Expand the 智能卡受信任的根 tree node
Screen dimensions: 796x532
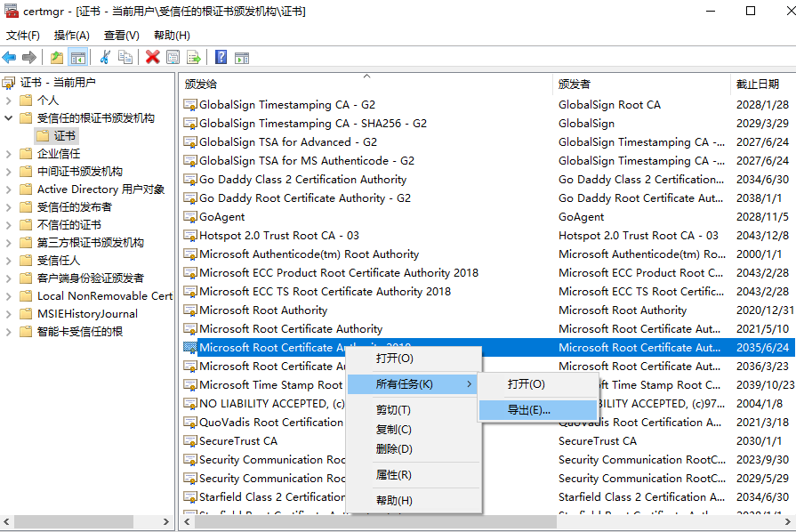[x=9, y=332]
